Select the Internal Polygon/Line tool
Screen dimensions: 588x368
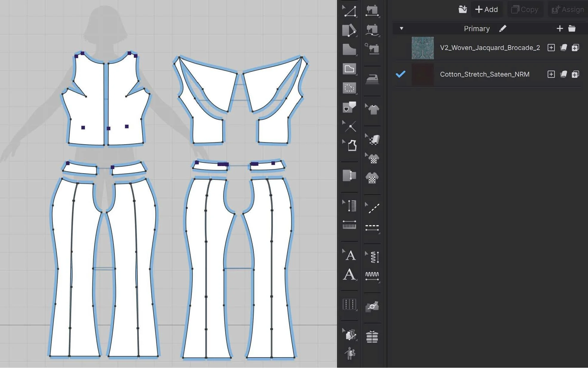point(349,69)
